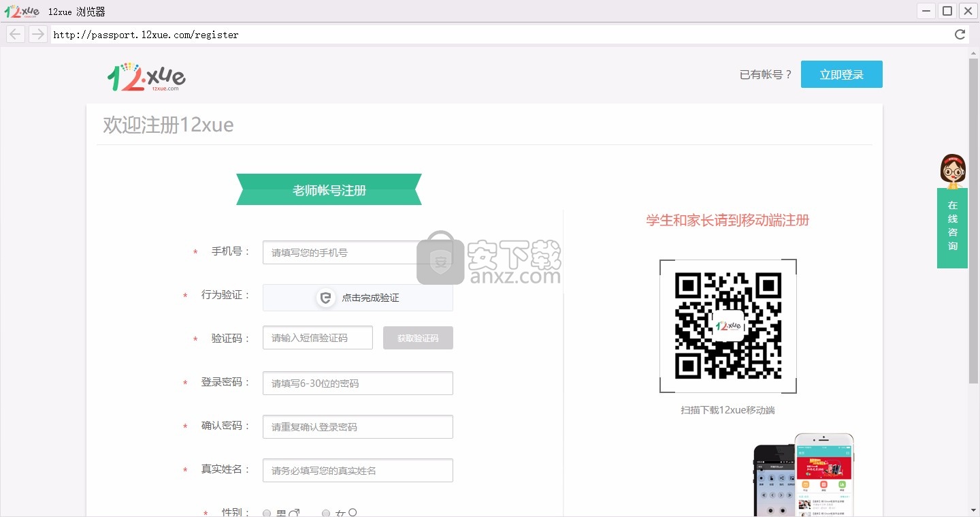Click the 获取验证码 get code button
Image resolution: width=980 pixels, height=517 pixels.
[418, 338]
